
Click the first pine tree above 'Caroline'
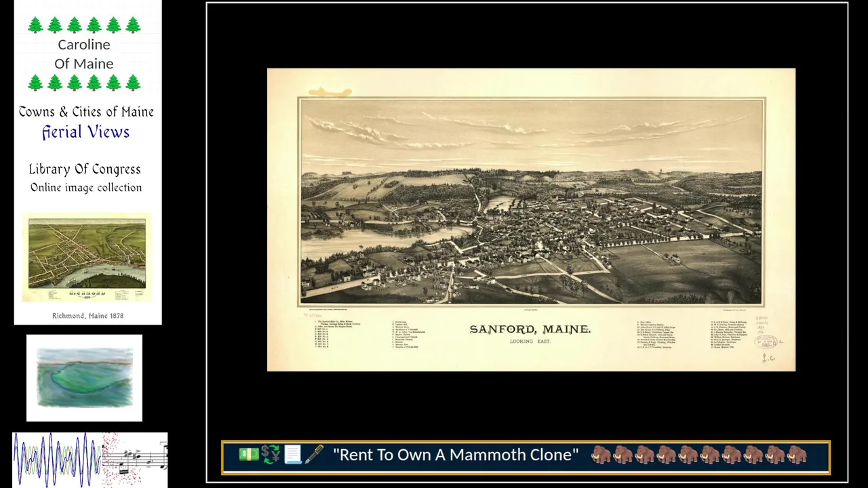pyautogui.click(x=35, y=26)
